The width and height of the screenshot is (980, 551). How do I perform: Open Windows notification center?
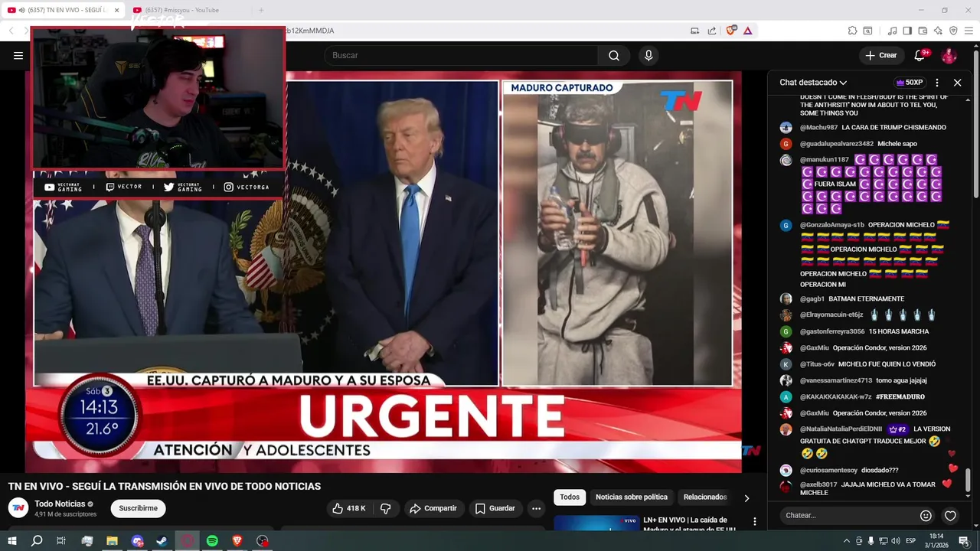click(x=964, y=541)
